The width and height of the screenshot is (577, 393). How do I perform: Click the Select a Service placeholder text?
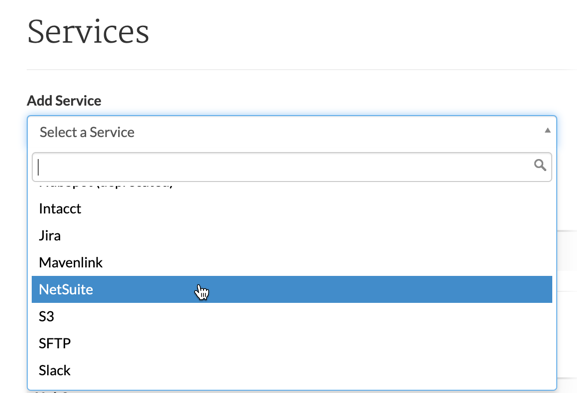[x=87, y=132]
